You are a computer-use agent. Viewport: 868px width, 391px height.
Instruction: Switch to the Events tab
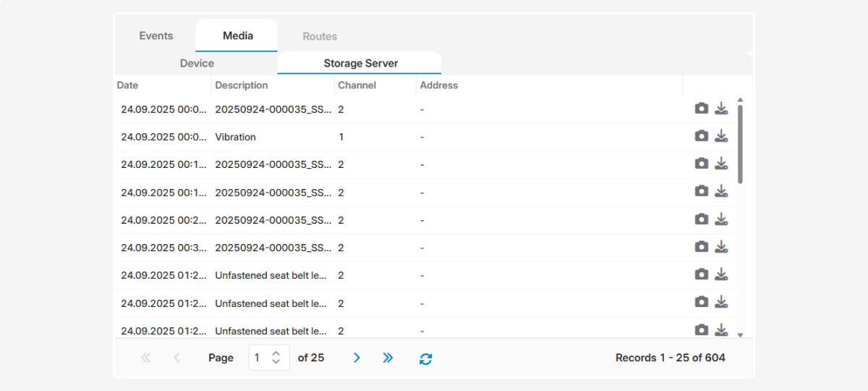click(x=156, y=36)
